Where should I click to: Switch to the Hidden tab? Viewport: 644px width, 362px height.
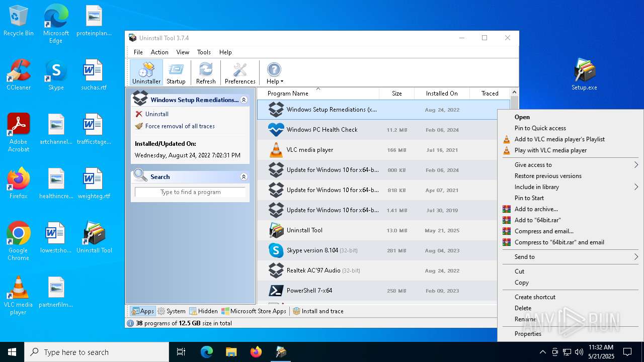(x=204, y=311)
